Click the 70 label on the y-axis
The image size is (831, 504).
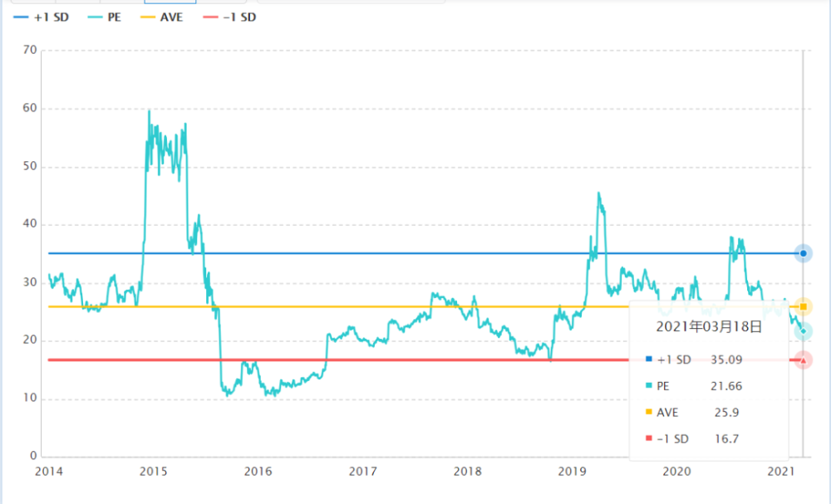30,50
